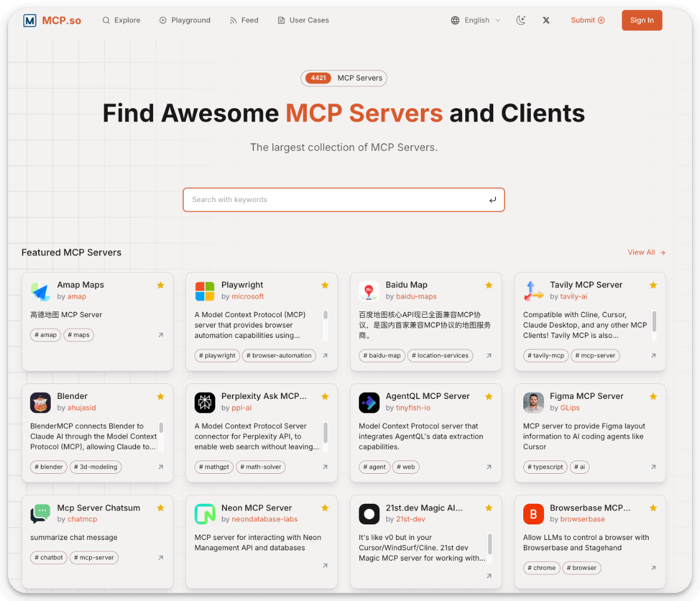Open Baidu Map via its arrow icon
The width and height of the screenshot is (700, 601).
(489, 356)
